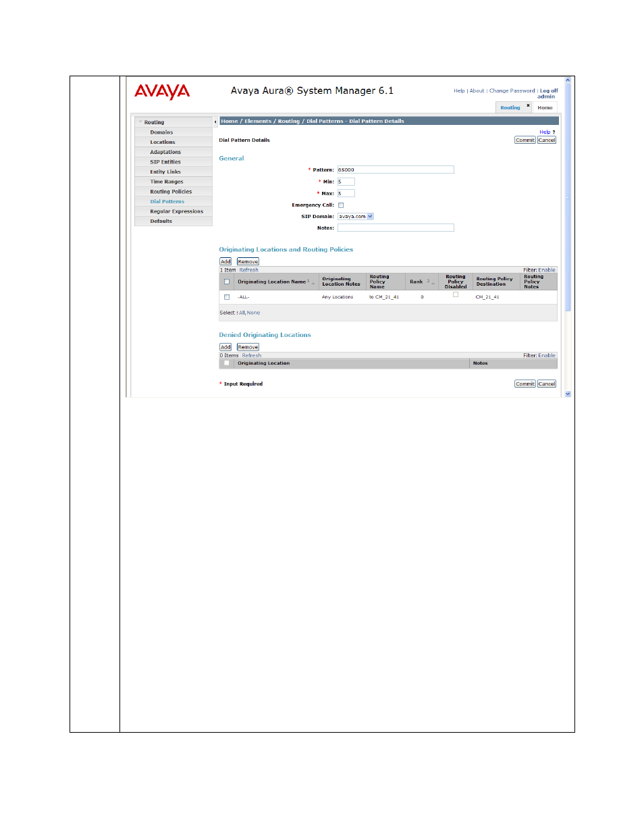Switch to the Routing tab
This screenshot has width=644, height=834.
(x=510, y=108)
